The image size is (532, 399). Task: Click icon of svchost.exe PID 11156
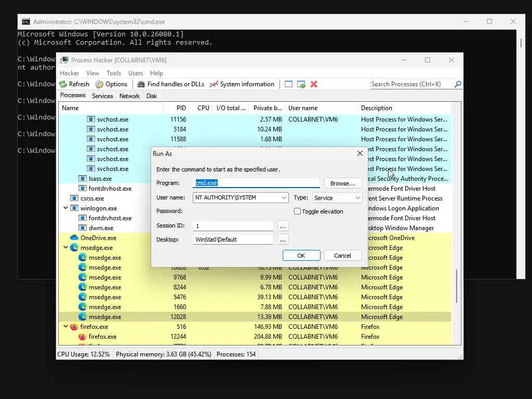point(90,119)
